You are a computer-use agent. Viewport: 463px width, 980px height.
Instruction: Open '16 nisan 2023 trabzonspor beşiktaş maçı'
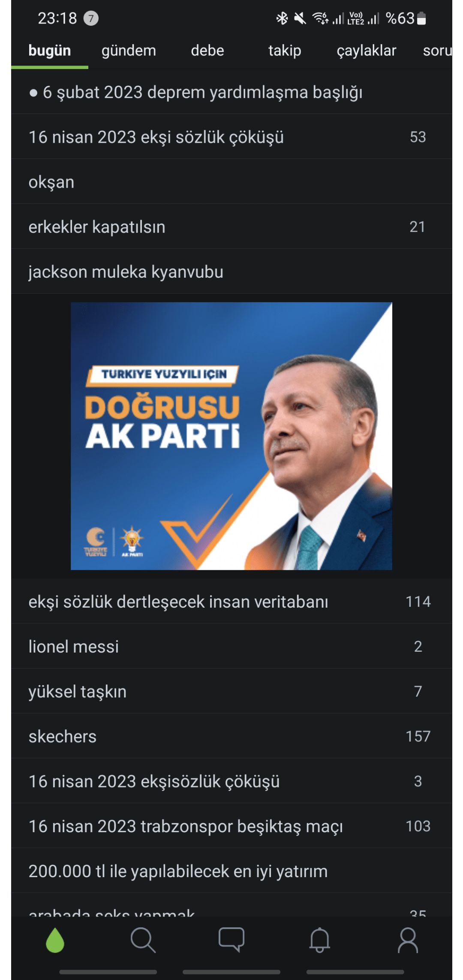[231, 826]
